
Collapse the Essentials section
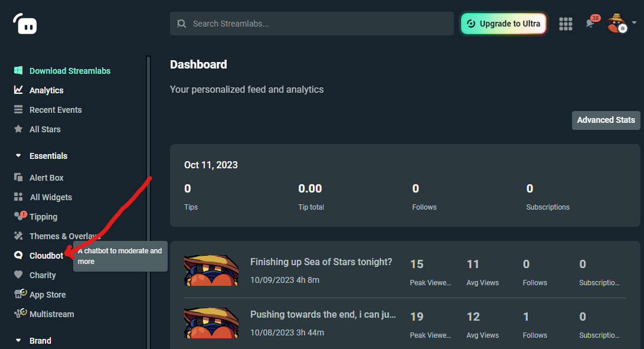click(x=18, y=156)
